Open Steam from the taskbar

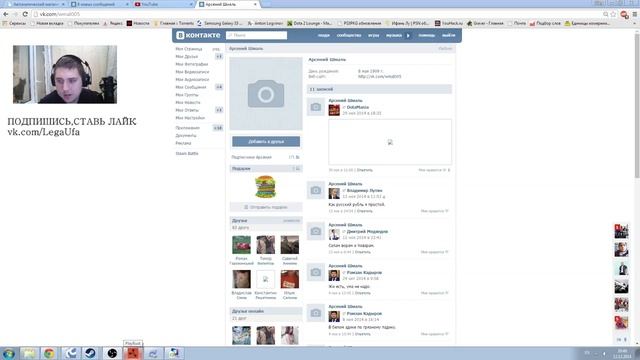coord(91,353)
